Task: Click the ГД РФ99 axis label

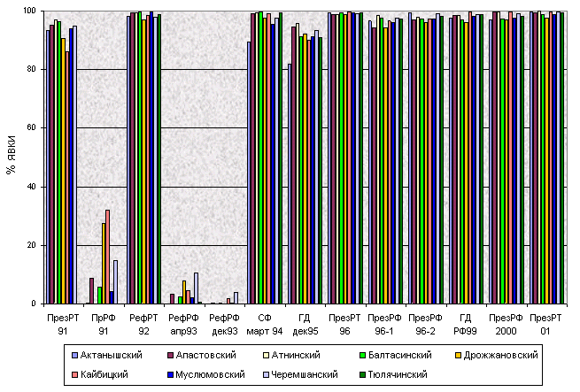Action: click(x=466, y=325)
